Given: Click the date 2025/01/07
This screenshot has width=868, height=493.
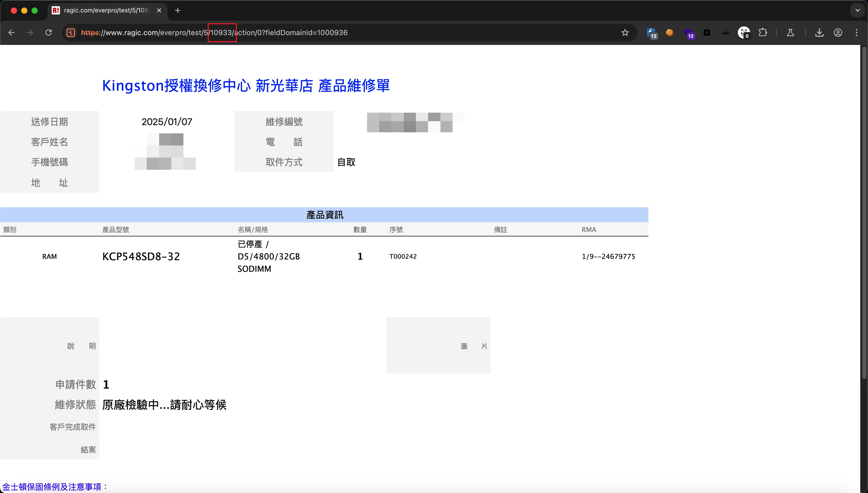Looking at the screenshot, I should 167,121.
